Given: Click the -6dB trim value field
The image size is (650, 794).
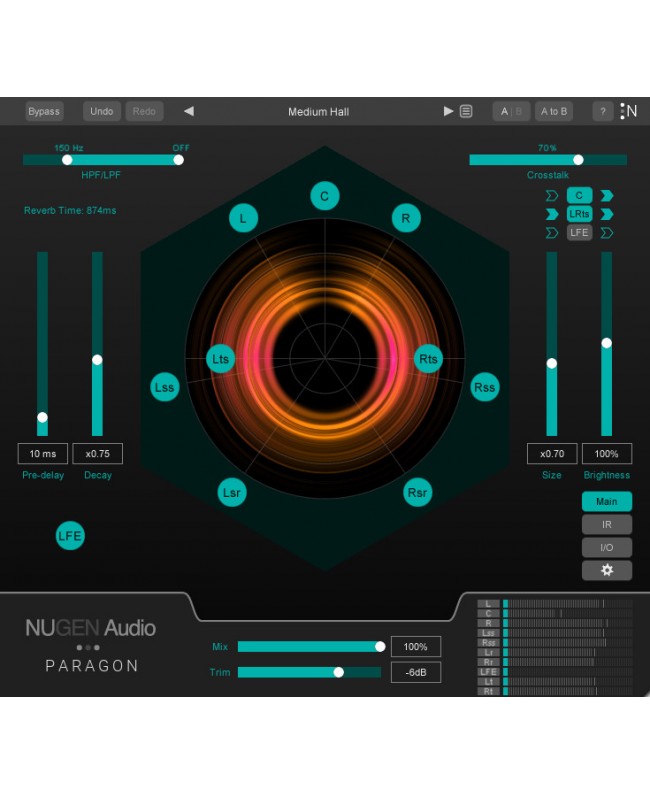Looking at the screenshot, I should (x=416, y=672).
